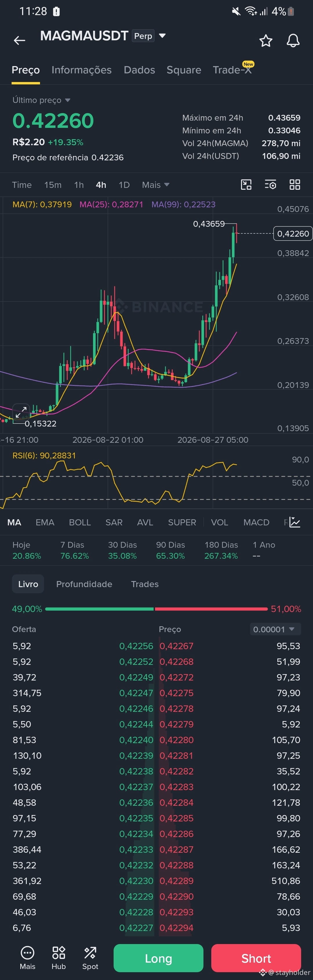Expand the MAGMAUSDT pair selector arrow

point(162,36)
